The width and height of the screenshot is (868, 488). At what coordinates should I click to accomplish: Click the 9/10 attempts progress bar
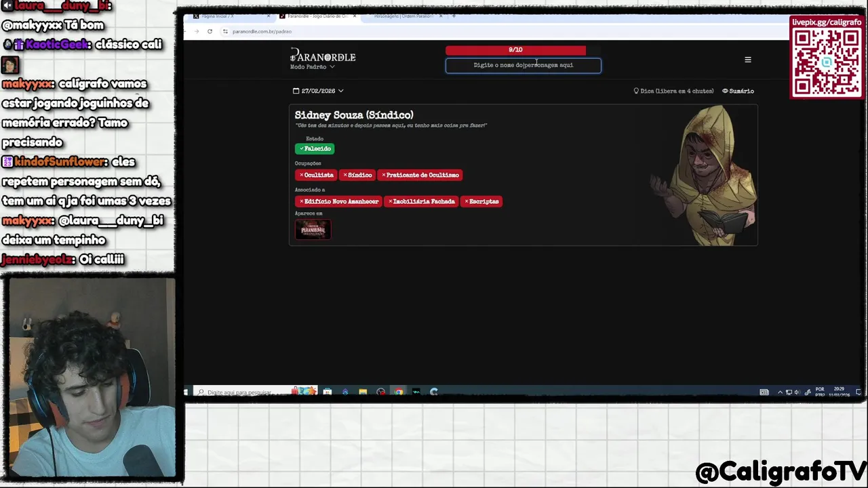(515, 50)
